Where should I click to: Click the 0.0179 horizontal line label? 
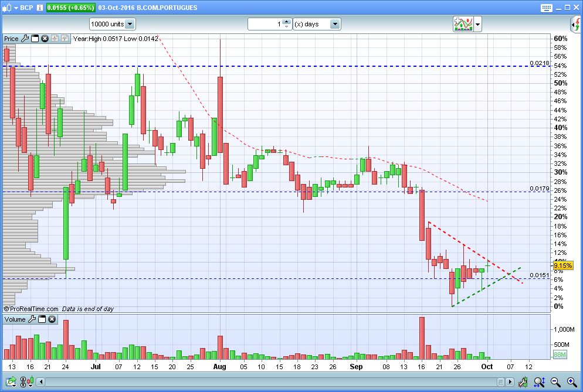point(539,189)
